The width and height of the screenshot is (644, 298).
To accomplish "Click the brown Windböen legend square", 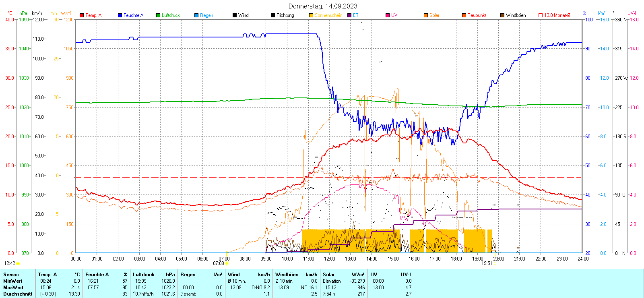I will [x=502, y=15].
